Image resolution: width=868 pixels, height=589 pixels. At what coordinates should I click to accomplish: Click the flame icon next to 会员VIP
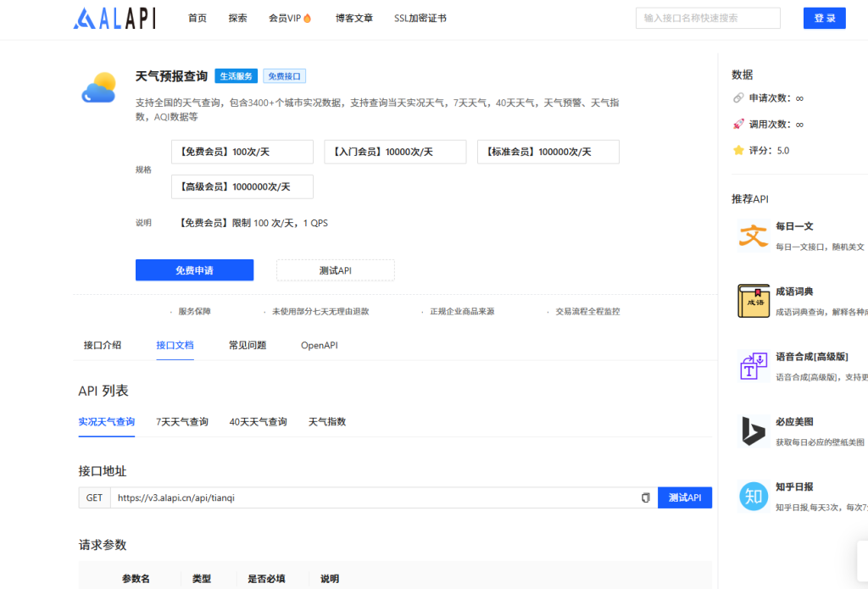(x=307, y=19)
